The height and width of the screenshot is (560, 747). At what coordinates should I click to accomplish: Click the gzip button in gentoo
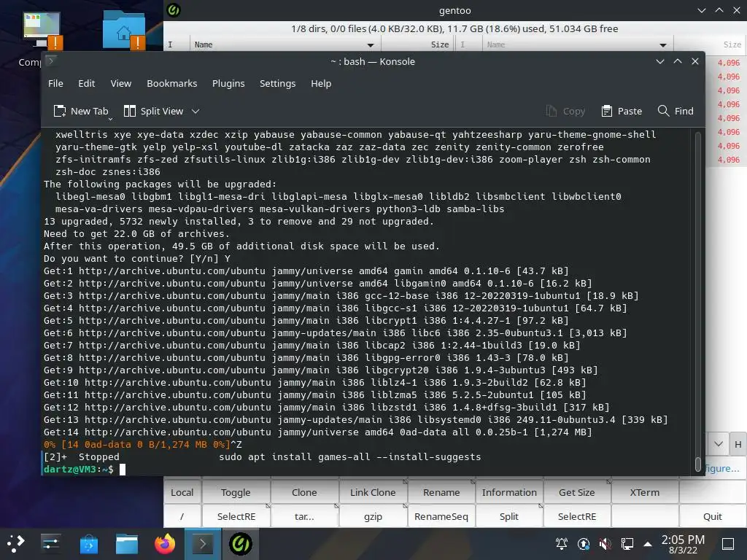click(x=373, y=516)
